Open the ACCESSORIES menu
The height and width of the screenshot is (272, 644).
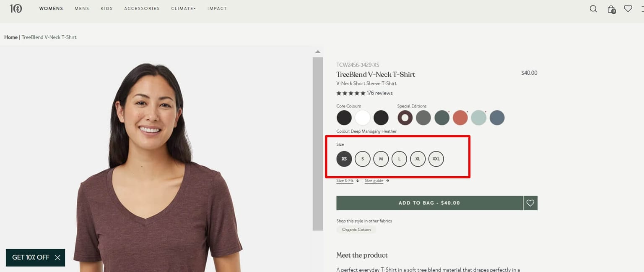click(142, 8)
